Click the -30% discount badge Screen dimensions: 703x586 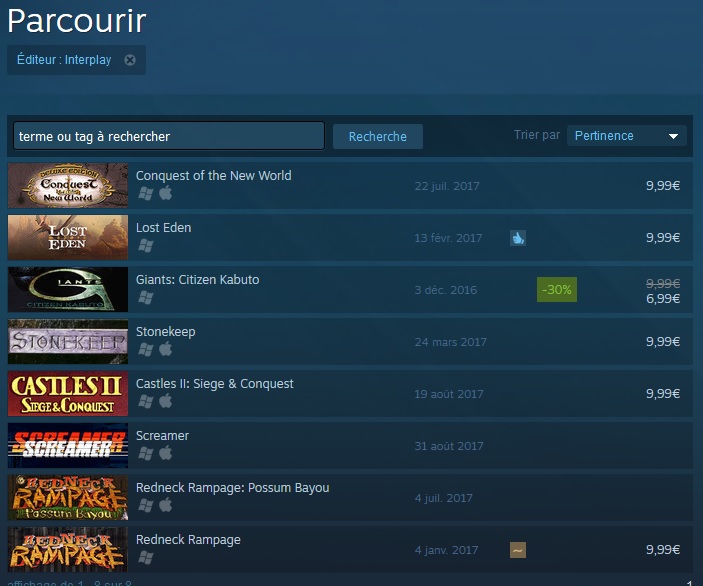pos(557,290)
